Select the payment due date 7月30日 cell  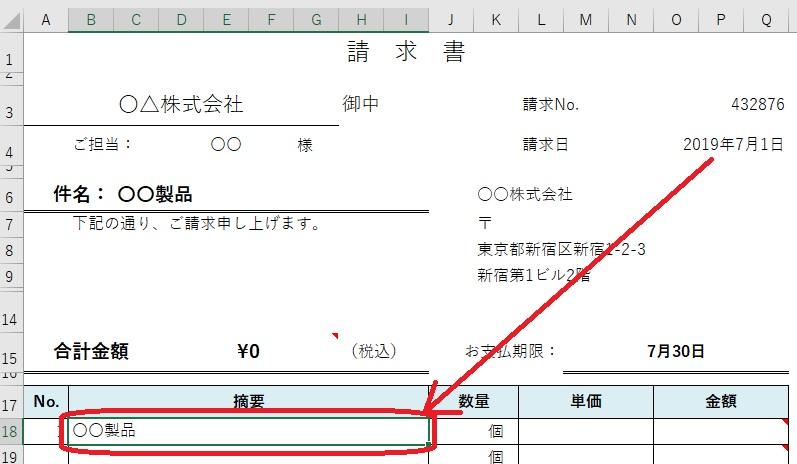[x=675, y=351]
